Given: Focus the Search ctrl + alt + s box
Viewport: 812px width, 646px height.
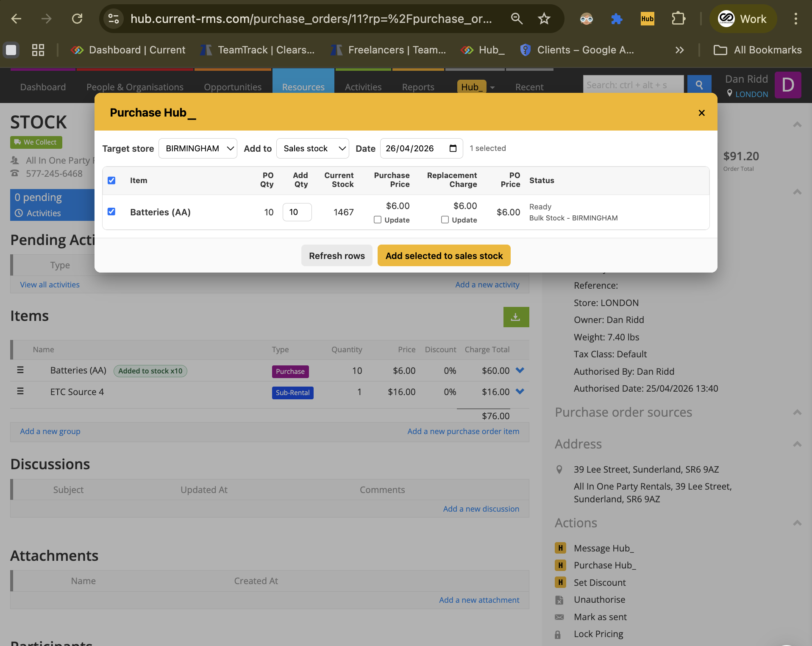Looking at the screenshot, I should [x=633, y=85].
